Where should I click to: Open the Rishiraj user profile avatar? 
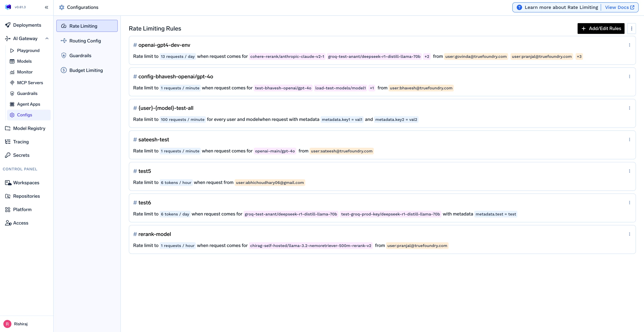tap(7, 324)
